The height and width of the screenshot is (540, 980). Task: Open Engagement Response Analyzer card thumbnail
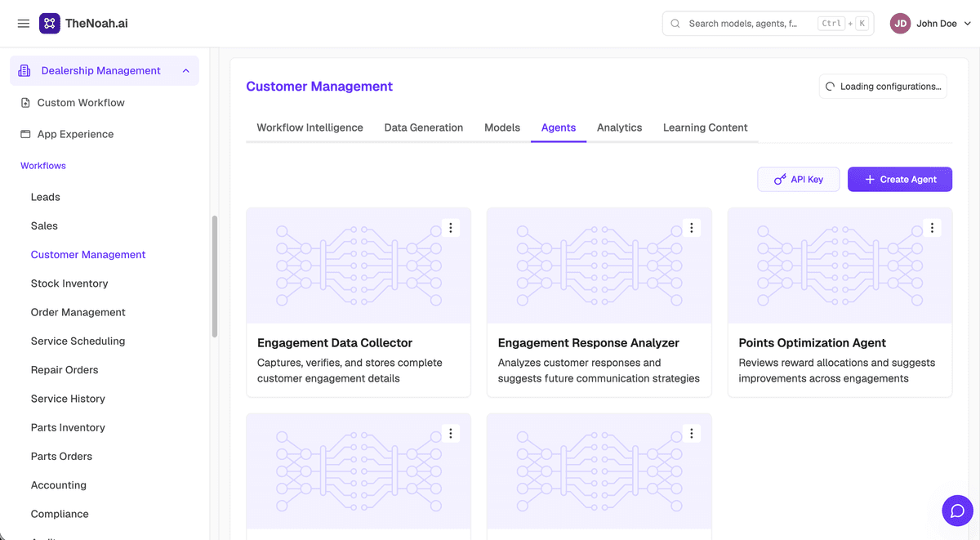tap(599, 266)
